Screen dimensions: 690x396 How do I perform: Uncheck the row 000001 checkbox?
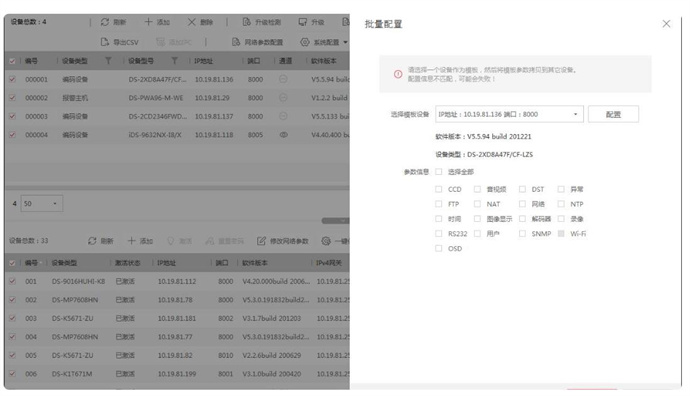pos(12,79)
